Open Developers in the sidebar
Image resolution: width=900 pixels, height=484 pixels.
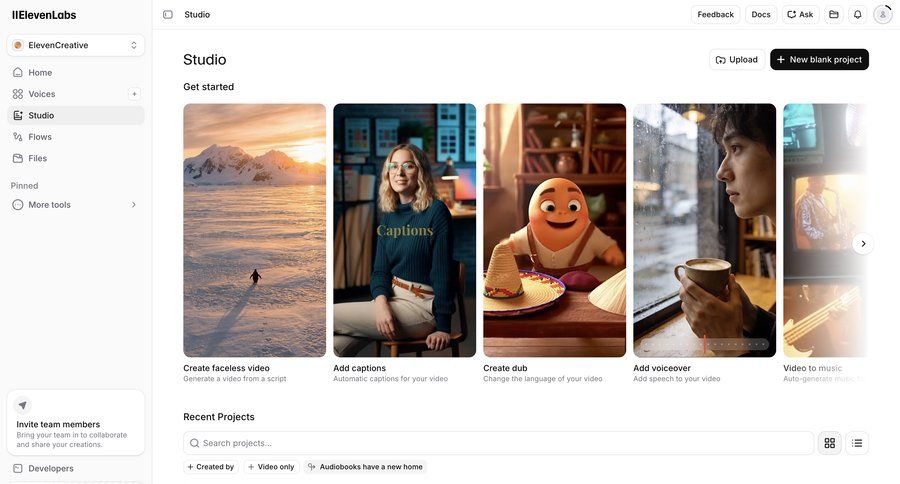click(76, 468)
